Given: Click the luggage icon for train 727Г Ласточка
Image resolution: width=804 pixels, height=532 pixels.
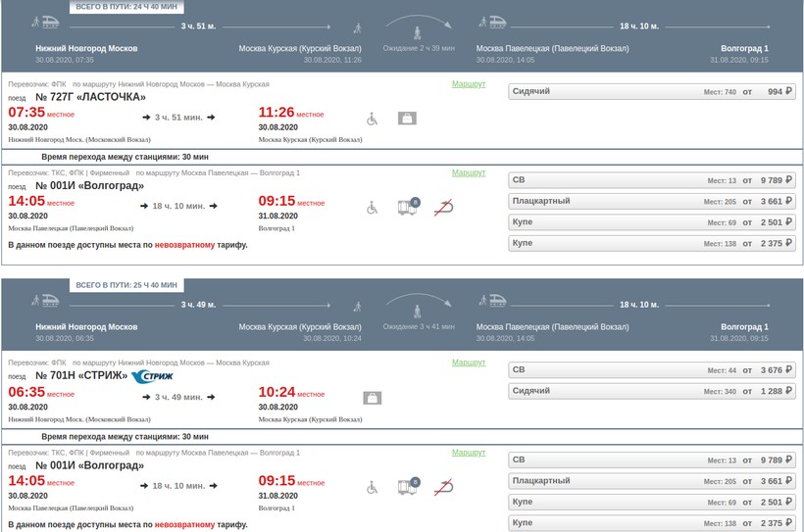Looking at the screenshot, I should point(407,119).
